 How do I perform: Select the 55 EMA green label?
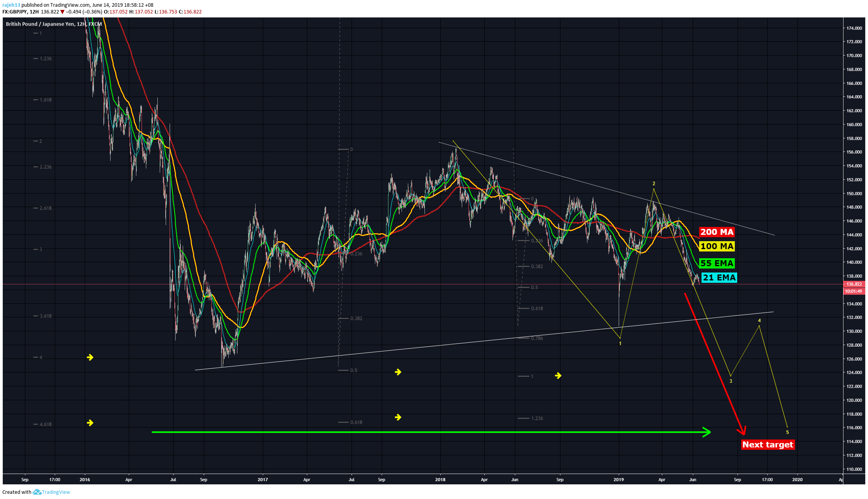pyautogui.click(x=717, y=263)
